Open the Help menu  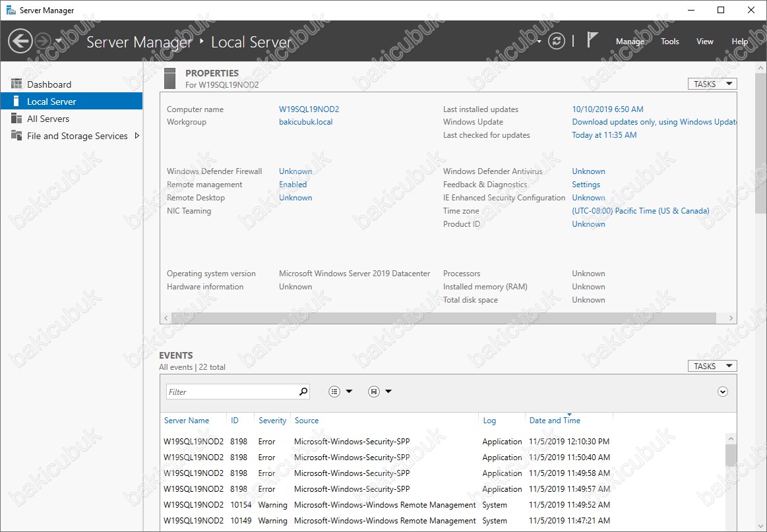[x=739, y=42]
